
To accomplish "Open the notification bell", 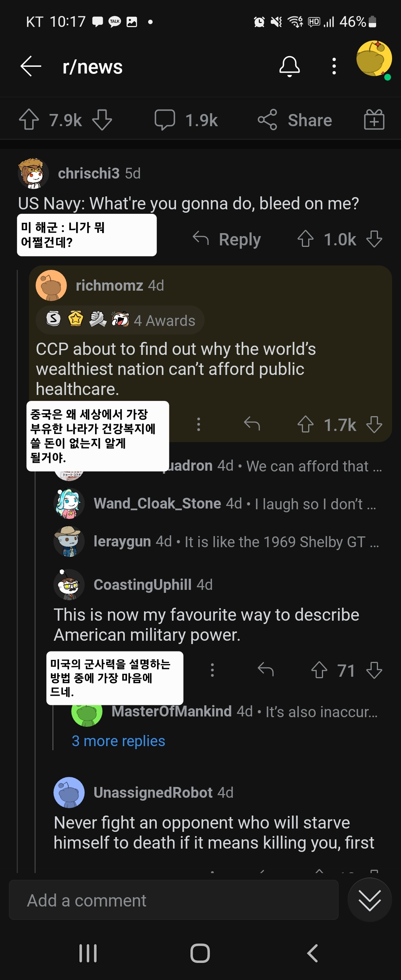I will (289, 66).
